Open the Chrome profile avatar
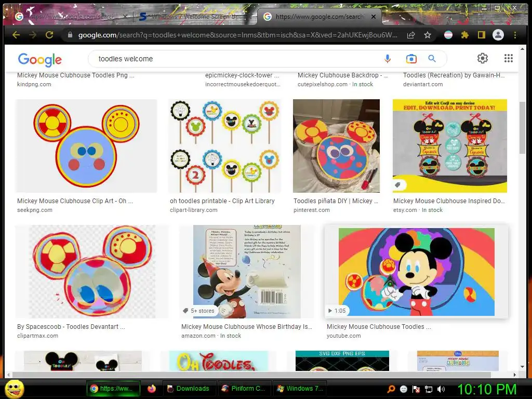This screenshot has height=399, width=532. pyautogui.click(x=498, y=35)
